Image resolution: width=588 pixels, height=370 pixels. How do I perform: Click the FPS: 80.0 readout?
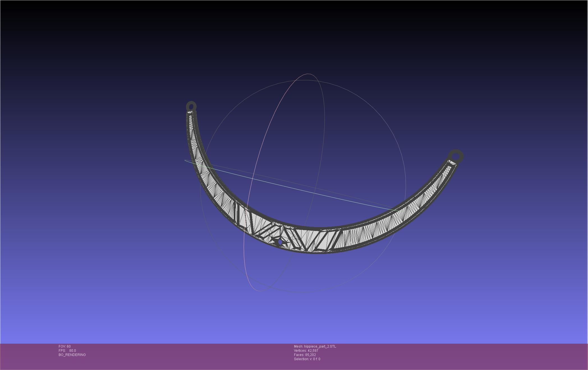[67, 351]
